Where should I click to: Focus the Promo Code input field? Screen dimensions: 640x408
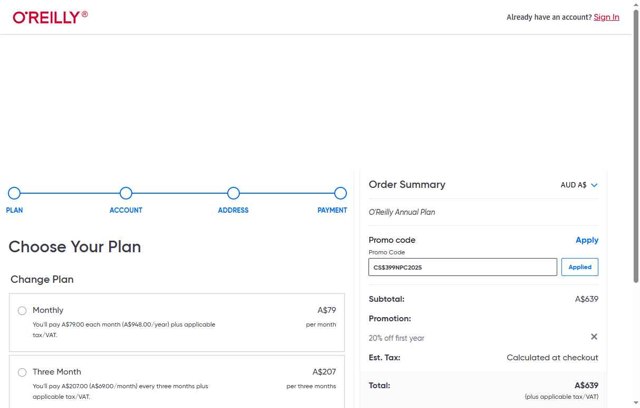coord(462,267)
